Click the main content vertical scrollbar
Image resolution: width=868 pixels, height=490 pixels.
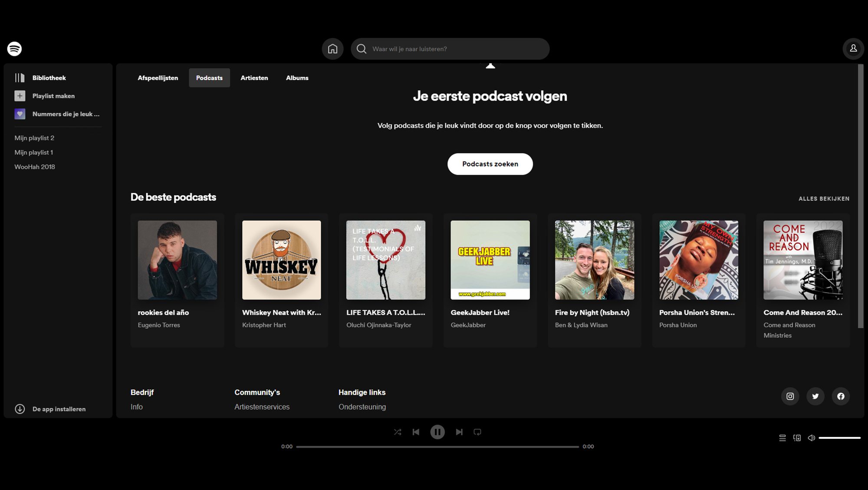[x=860, y=196]
